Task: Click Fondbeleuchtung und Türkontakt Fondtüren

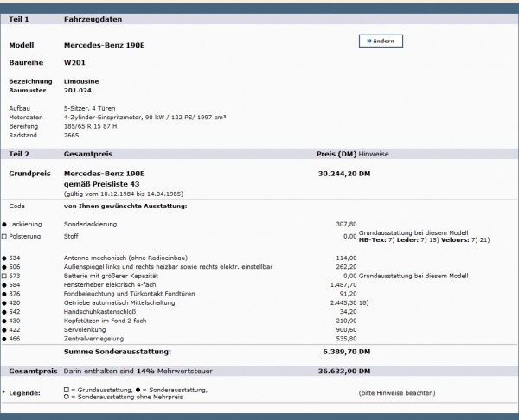Action: pyautogui.click(x=129, y=293)
